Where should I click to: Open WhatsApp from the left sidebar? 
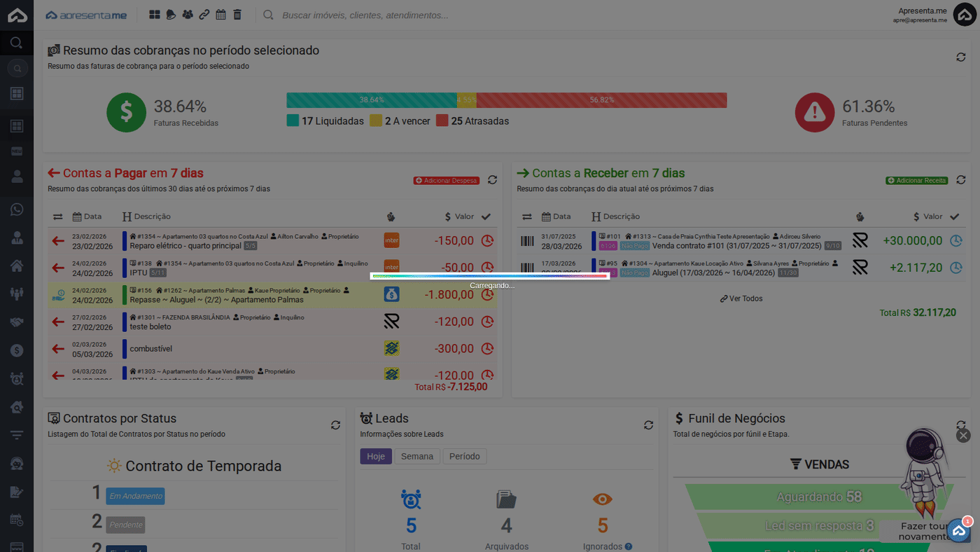coord(17,209)
